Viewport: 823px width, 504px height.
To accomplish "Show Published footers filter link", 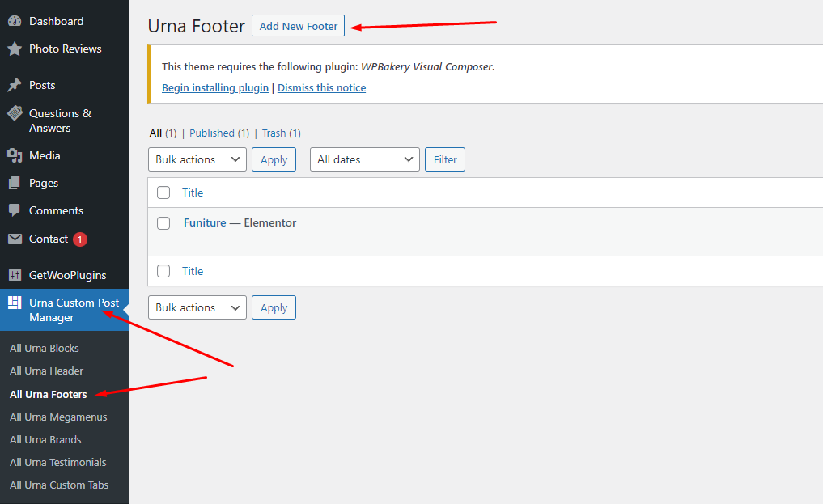I will 212,133.
